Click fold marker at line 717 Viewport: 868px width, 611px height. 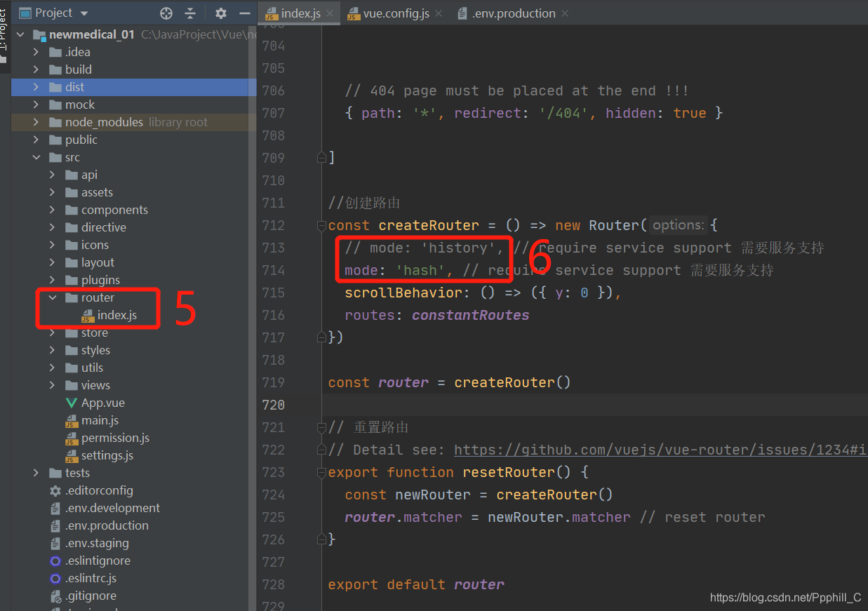(x=321, y=337)
